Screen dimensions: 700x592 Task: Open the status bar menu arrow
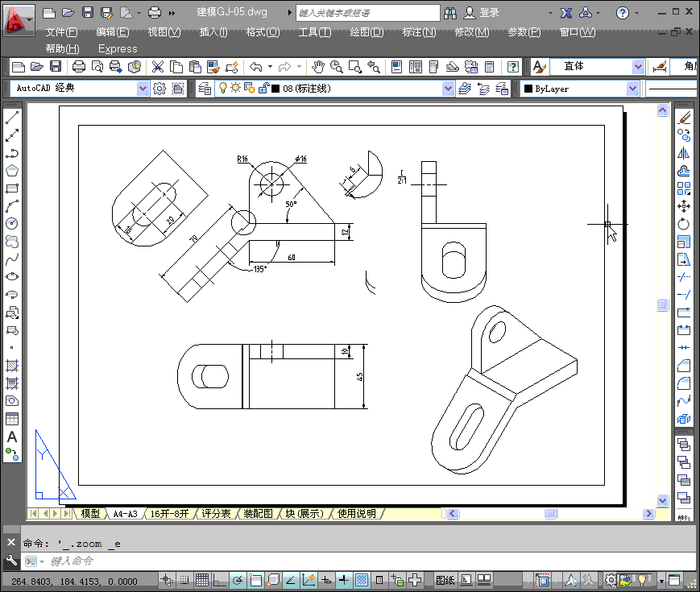pyautogui.click(x=661, y=581)
